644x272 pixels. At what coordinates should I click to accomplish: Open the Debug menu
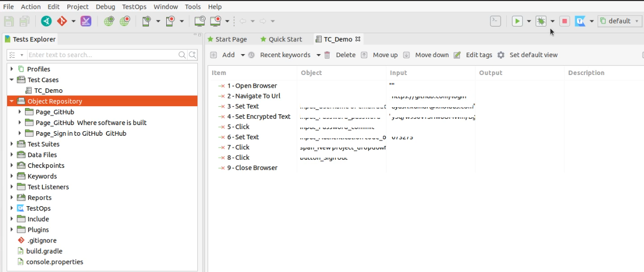coord(106,7)
